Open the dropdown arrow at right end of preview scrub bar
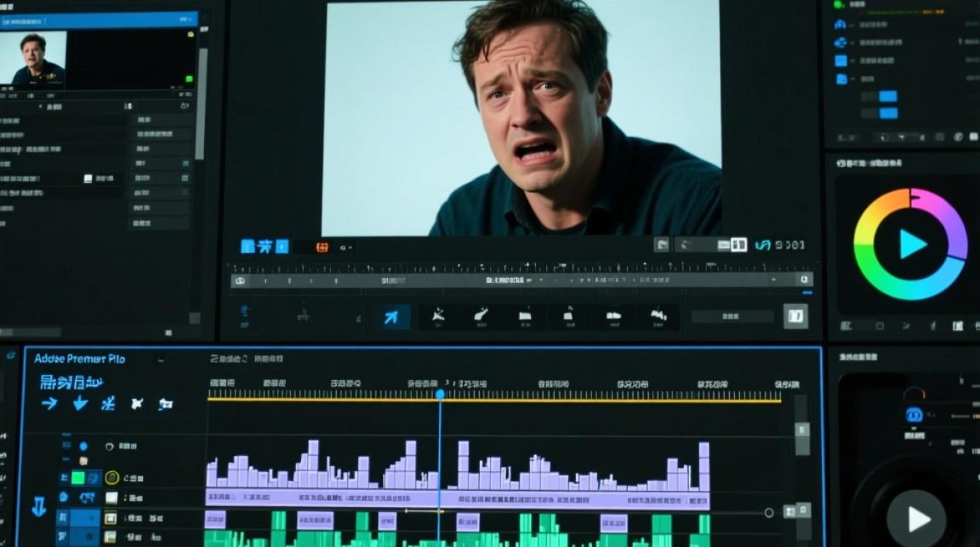This screenshot has height=547, width=980. [x=804, y=280]
